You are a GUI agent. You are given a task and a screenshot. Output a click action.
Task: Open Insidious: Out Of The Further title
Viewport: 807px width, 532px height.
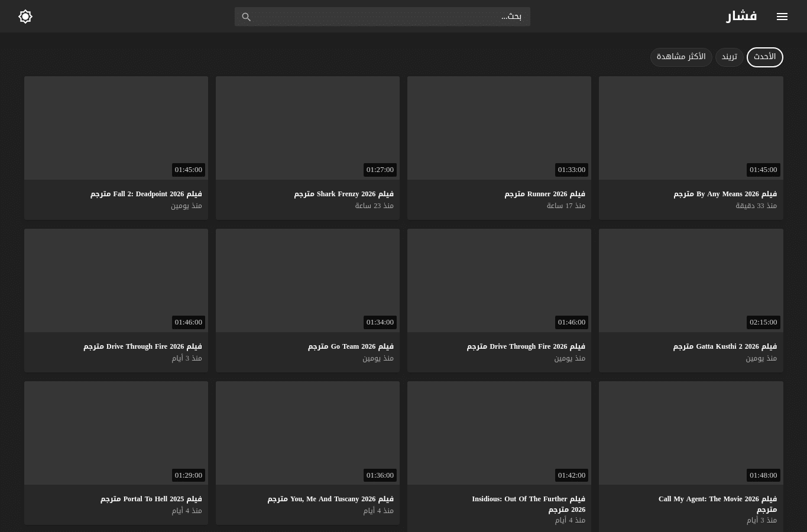[x=529, y=504]
